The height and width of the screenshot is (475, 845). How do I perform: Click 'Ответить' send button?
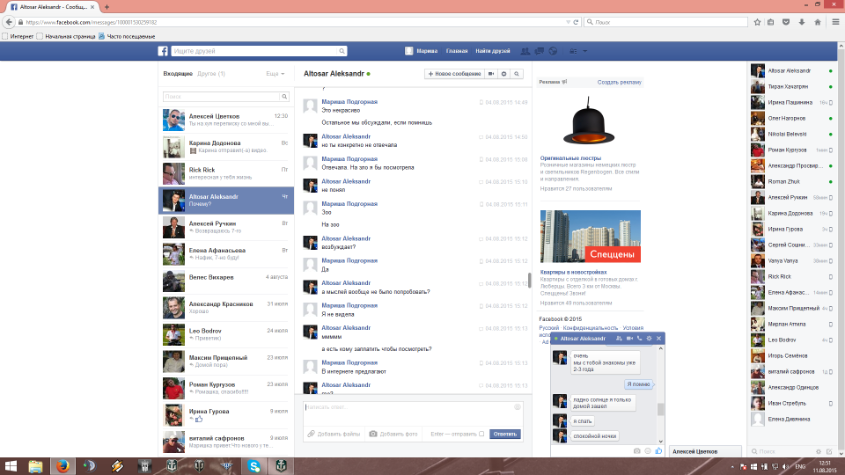click(505, 434)
